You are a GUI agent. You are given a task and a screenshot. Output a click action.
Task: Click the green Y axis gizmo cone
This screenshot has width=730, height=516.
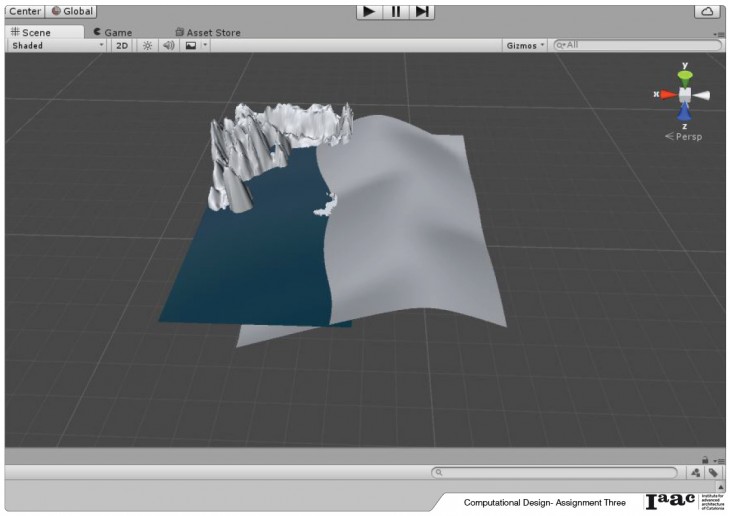point(685,77)
